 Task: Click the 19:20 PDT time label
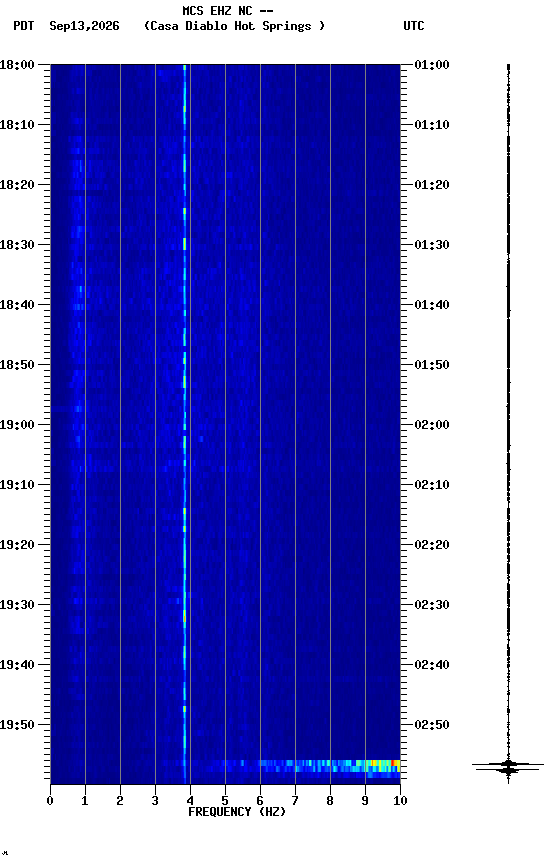click(x=17, y=545)
